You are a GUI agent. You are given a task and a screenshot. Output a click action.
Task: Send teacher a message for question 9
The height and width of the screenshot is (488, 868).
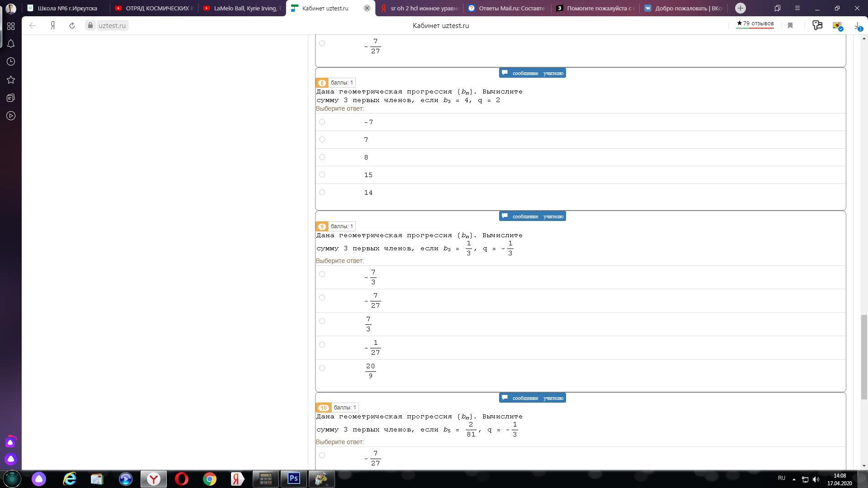pos(532,216)
